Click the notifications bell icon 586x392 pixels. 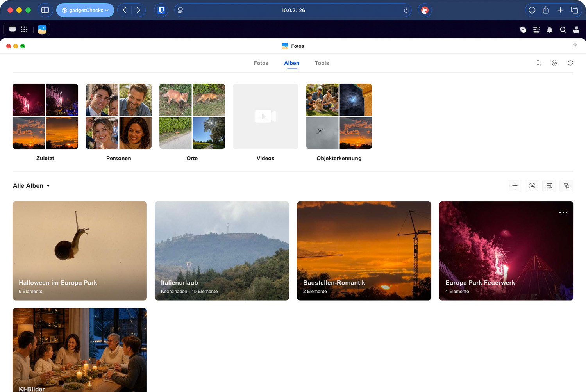tap(550, 30)
